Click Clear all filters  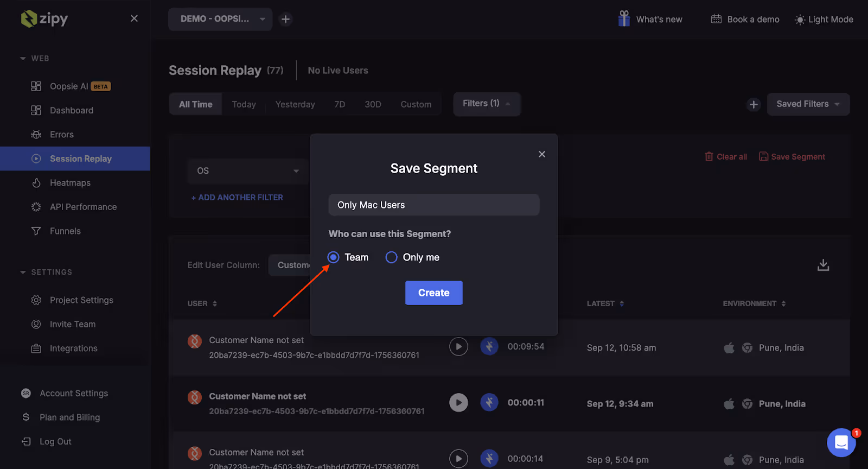[x=726, y=156]
